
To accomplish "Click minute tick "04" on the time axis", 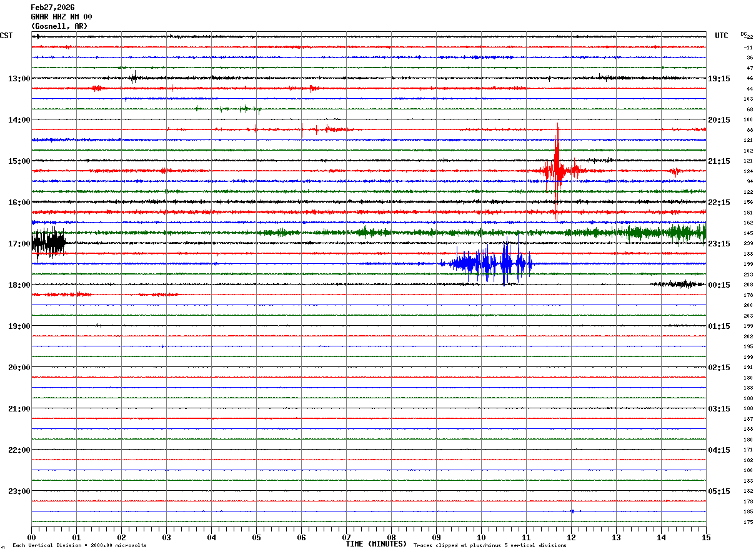I will point(211,537).
